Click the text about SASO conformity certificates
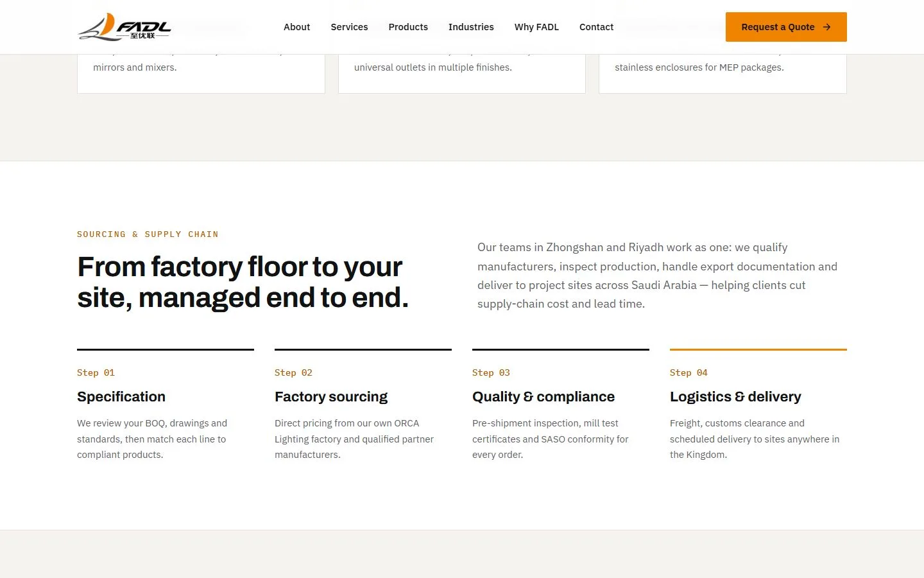The height and width of the screenshot is (578, 924). 551,439
